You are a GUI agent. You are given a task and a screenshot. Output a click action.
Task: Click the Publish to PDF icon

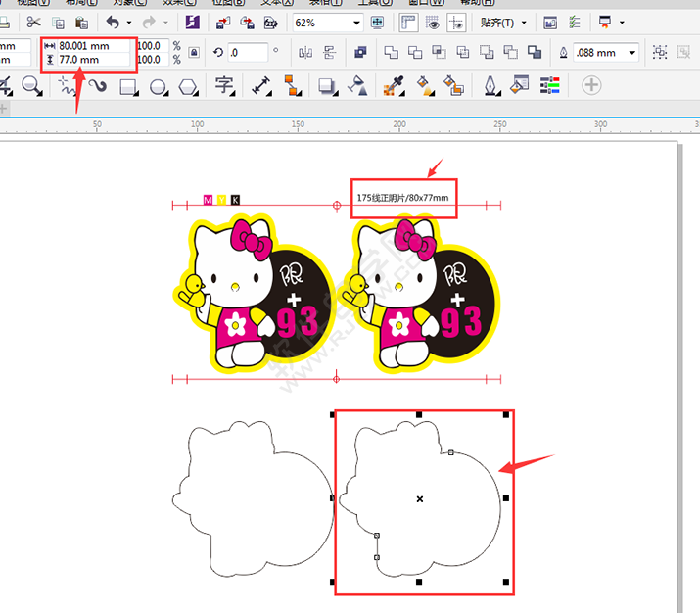(x=270, y=23)
